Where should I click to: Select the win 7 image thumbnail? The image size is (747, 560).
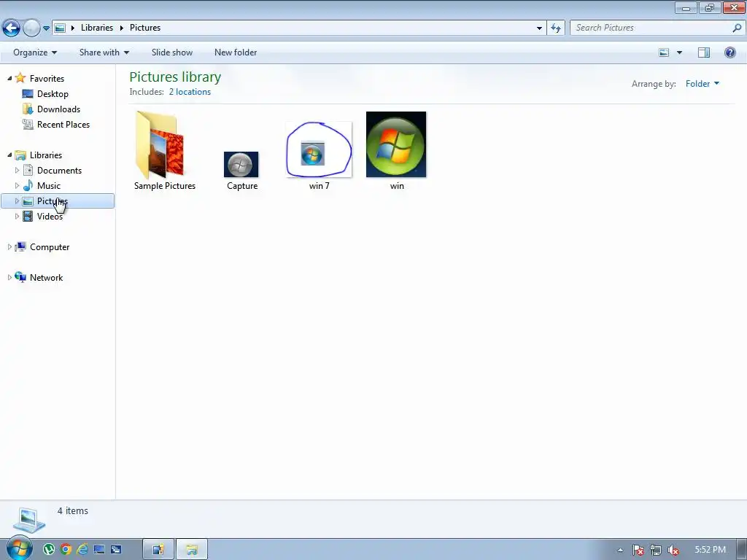click(319, 149)
